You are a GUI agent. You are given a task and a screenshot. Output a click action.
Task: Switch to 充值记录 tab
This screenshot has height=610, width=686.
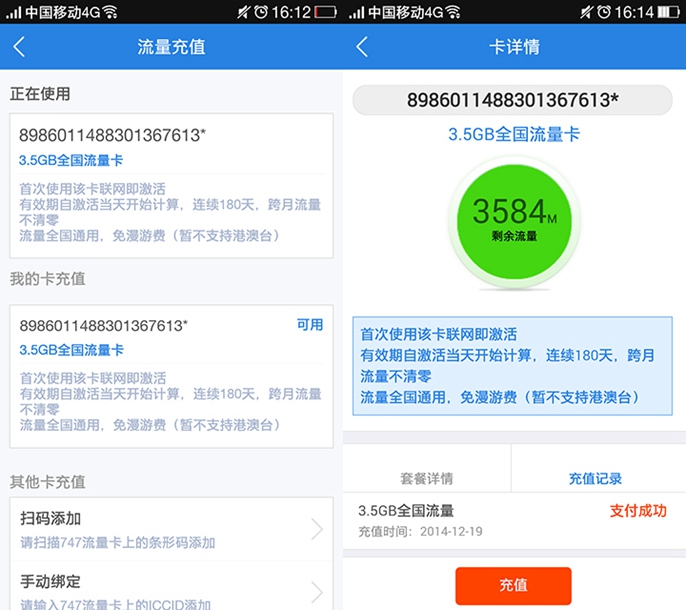(596, 478)
